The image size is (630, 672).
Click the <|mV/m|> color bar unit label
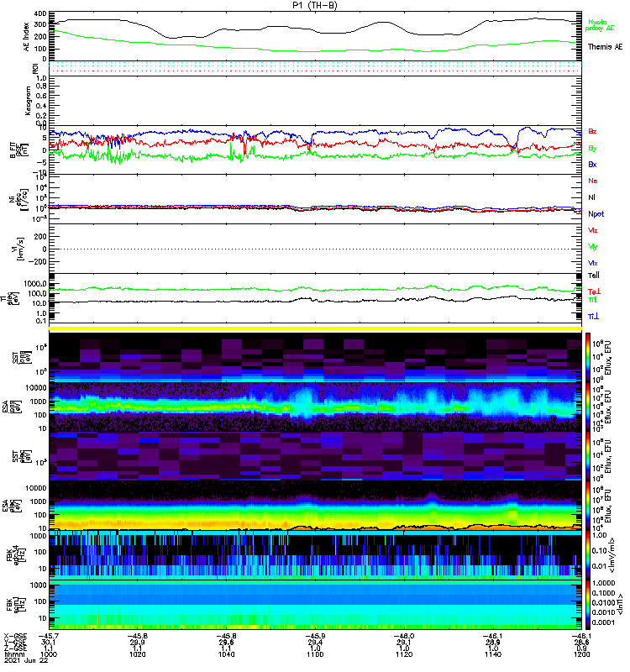[x=612, y=555]
